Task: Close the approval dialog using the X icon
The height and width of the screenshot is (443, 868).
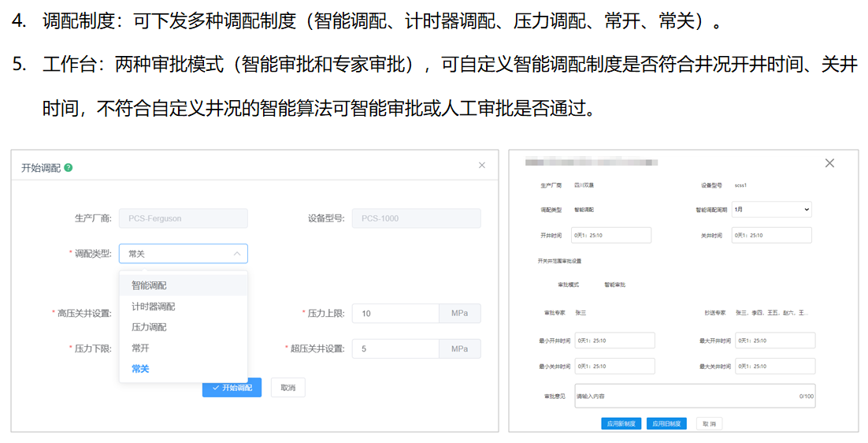Action: 829,163
